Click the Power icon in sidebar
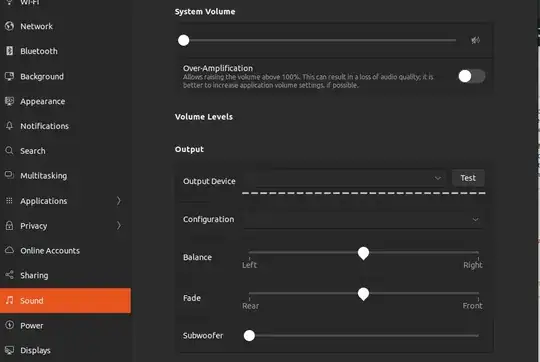 click(x=10, y=325)
